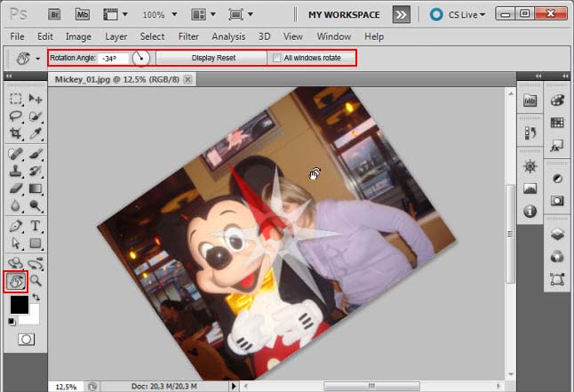Open the Adjustments panel icon
Image resolution: width=574 pixels, height=392 pixels.
(557, 179)
